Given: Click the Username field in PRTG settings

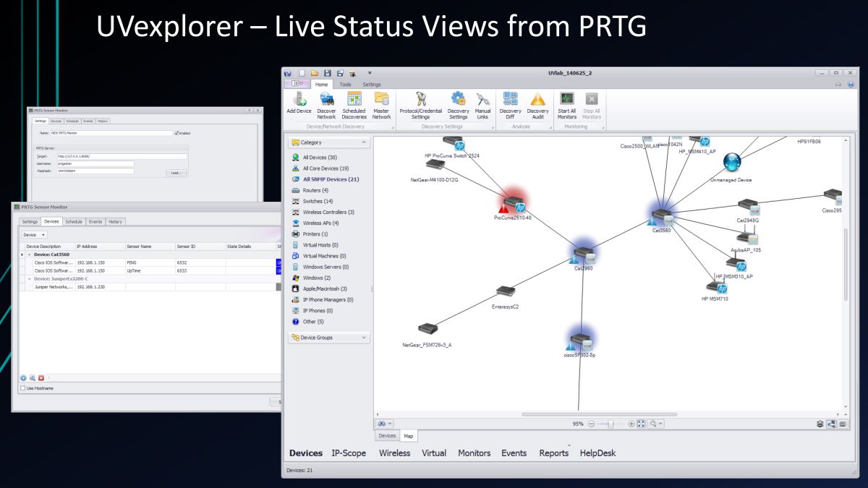Looking at the screenshot, I should click(95, 163).
